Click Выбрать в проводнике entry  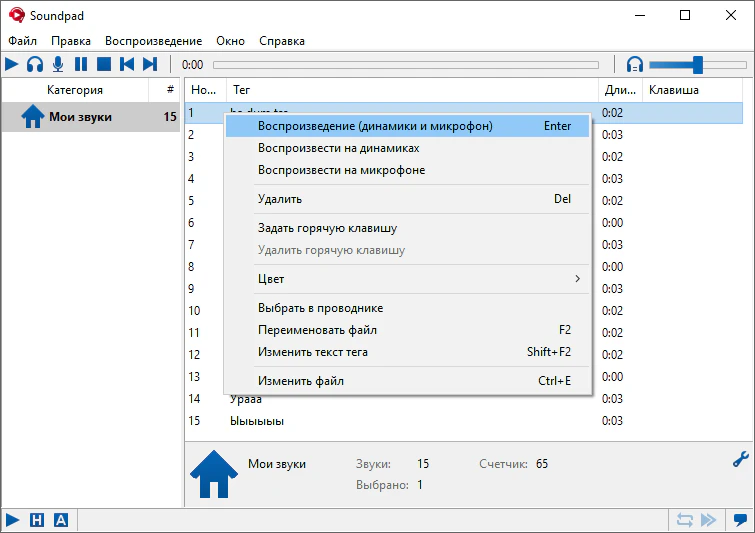pyautogui.click(x=320, y=308)
